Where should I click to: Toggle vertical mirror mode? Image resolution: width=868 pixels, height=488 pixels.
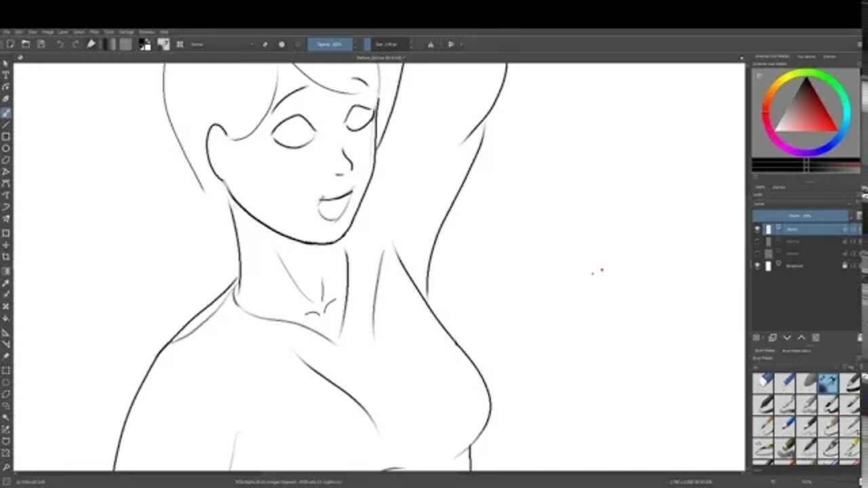[x=452, y=44]
